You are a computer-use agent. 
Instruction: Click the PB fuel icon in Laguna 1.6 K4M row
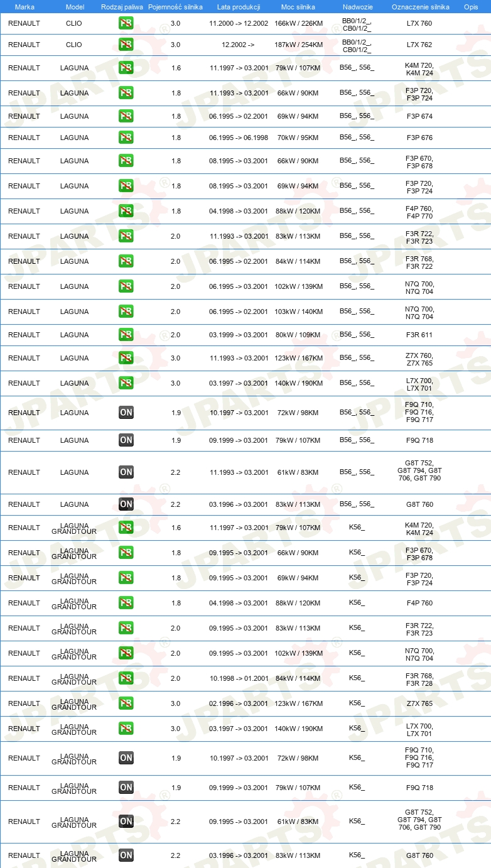pyautogui.click(x=126, y=68)
